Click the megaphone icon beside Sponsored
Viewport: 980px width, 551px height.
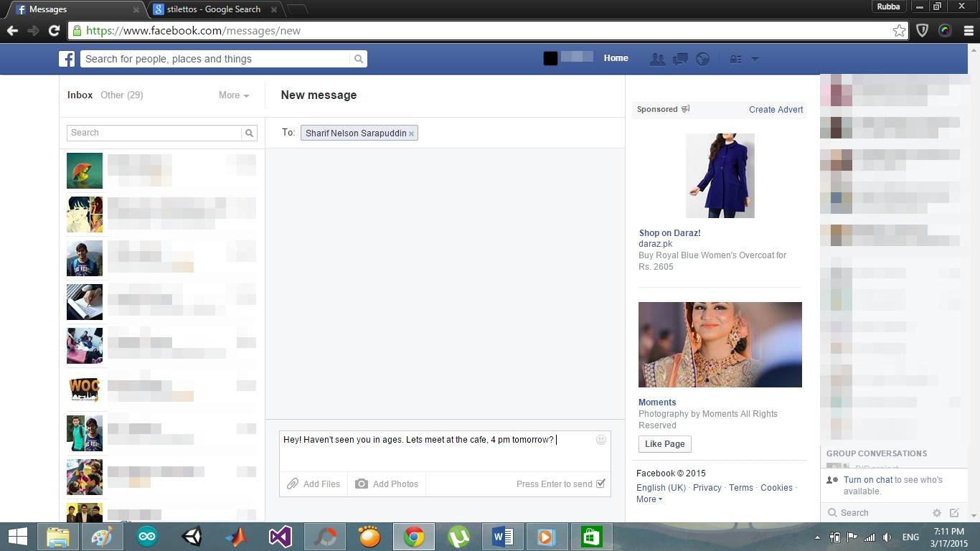tap(685, 109)
